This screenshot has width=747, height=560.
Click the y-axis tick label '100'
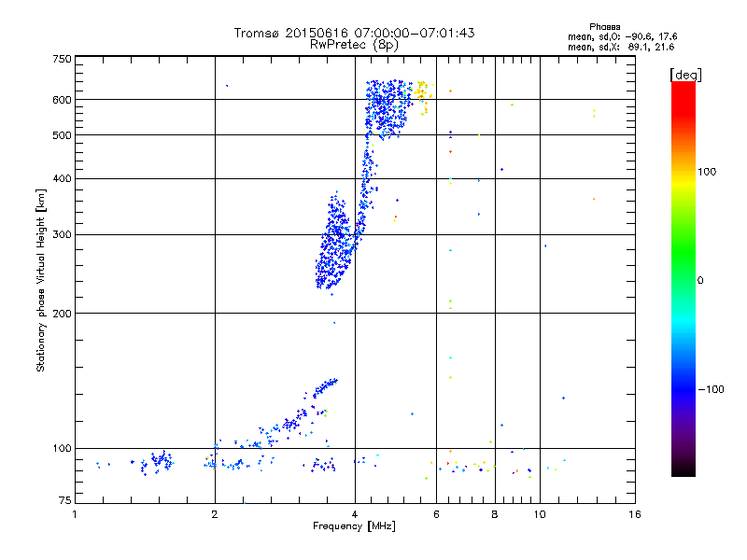click(62, 448)
